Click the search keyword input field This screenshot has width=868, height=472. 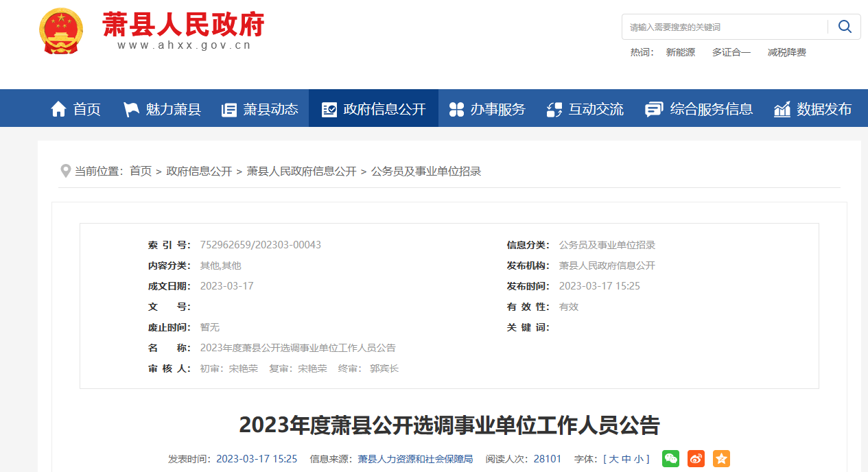(x=725, y=27)
